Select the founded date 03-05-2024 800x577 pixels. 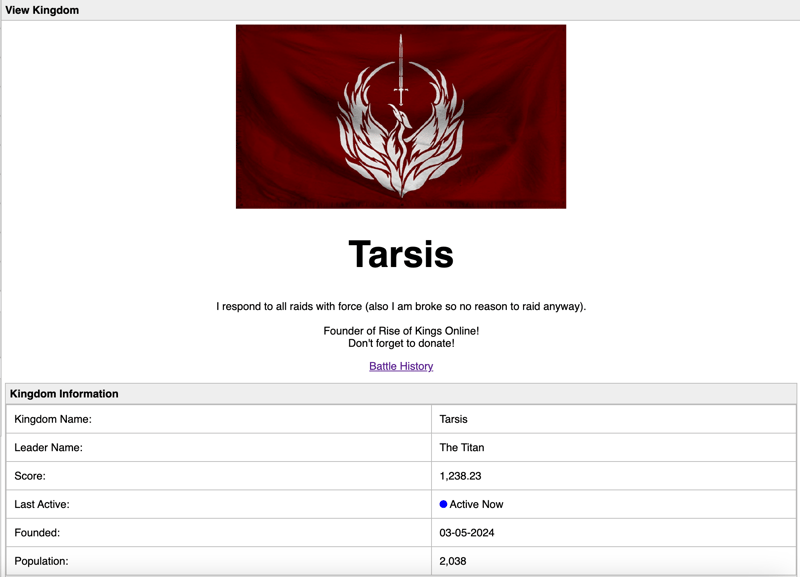point(467,533)
